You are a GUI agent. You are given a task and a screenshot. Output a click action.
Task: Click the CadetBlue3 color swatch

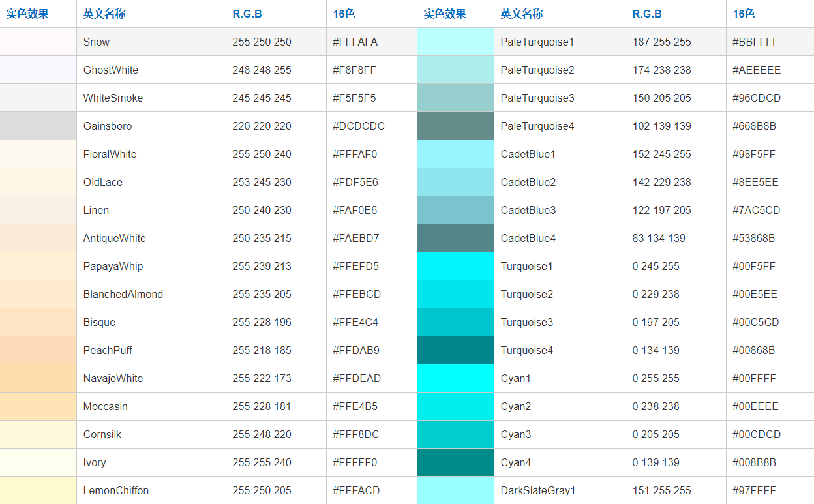[x=455, y=210]
